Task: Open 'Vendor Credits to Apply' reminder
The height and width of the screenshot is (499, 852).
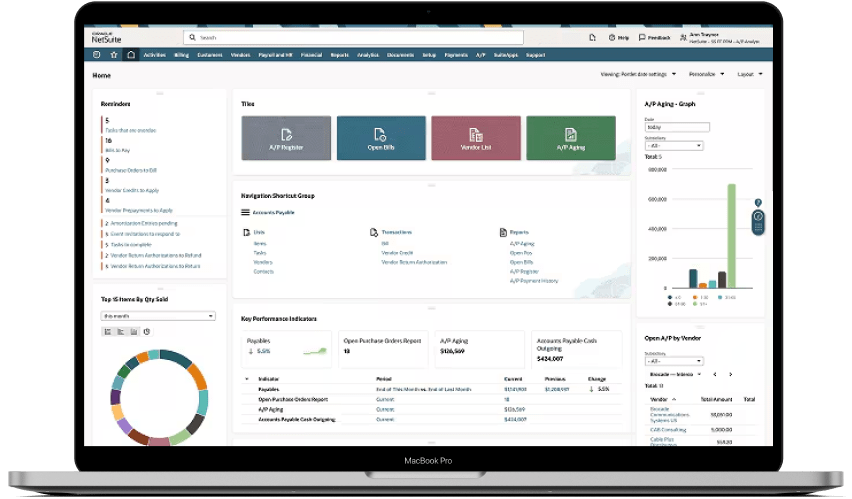Action: 132,190
